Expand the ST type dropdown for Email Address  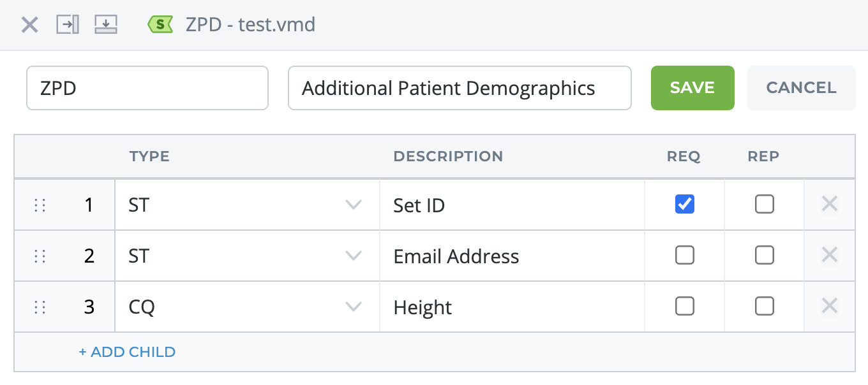pyautogui.click(x=247, y=256)
